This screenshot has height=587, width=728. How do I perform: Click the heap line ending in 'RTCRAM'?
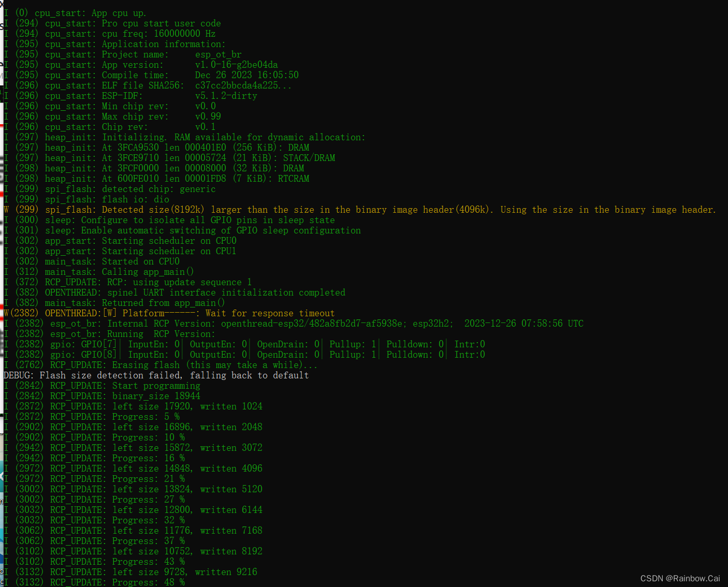pos(156,179)
